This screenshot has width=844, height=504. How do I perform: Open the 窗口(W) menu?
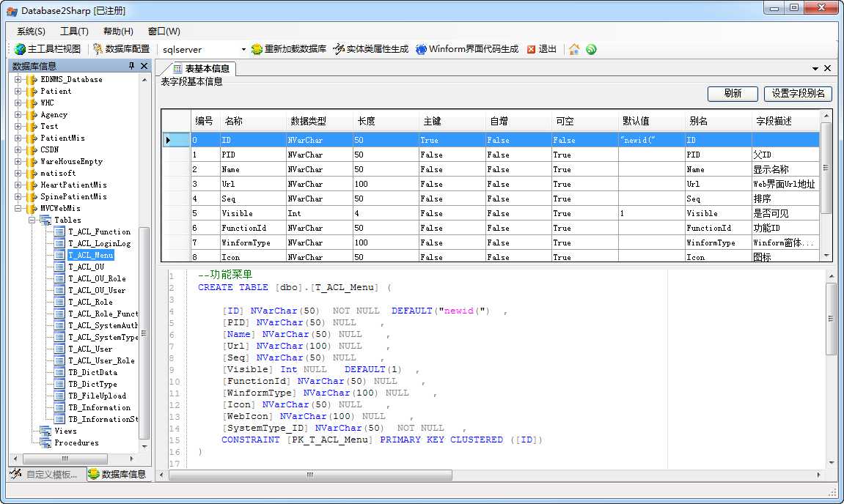coord(164,31)
